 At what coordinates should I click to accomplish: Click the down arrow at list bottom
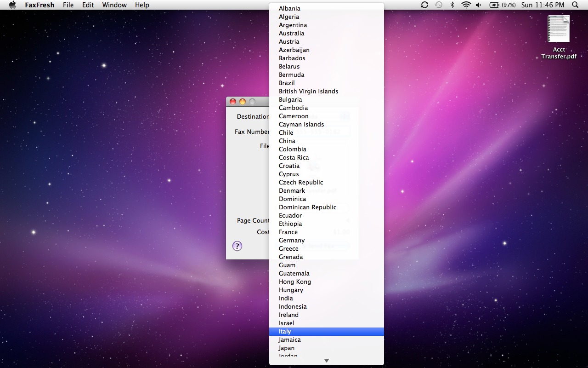click(327, 361)
